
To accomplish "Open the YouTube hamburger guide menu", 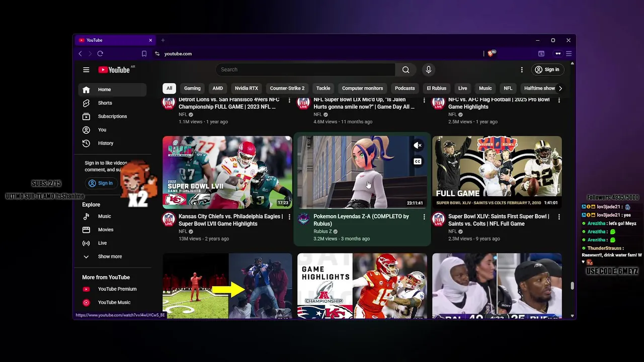I will [x=86, y=70].
